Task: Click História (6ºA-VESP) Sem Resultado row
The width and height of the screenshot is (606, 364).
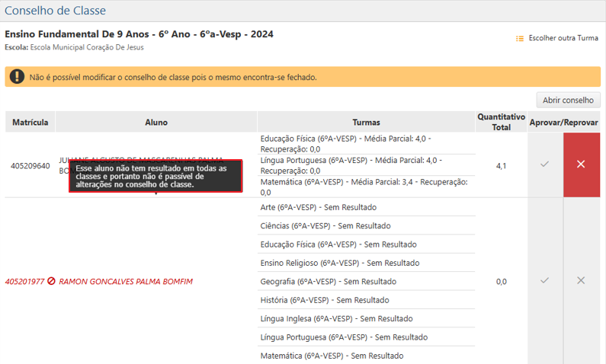Action: point(366,300)
